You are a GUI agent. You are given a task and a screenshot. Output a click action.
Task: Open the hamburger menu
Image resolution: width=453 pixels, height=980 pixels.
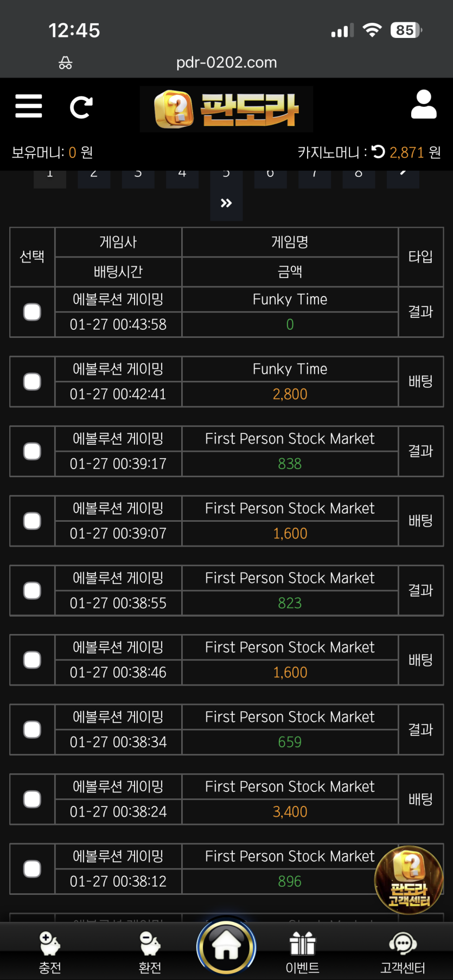coord(29,106)
